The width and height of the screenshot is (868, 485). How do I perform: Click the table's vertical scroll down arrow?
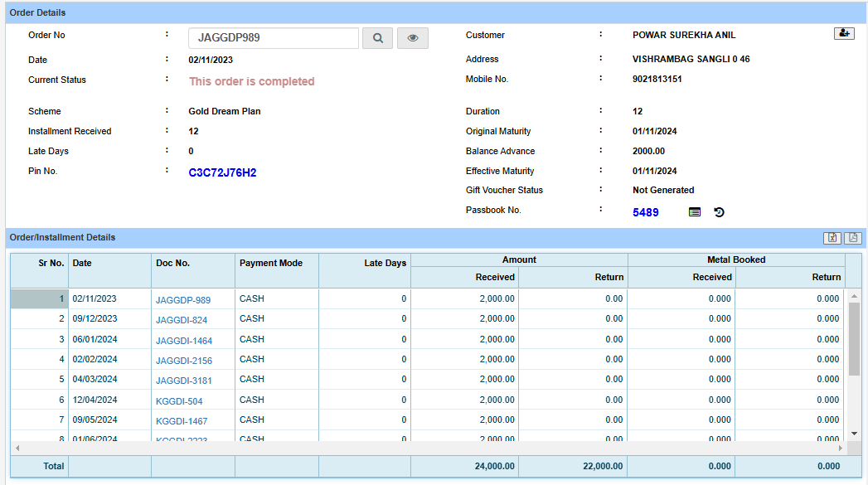coord(854,434)
